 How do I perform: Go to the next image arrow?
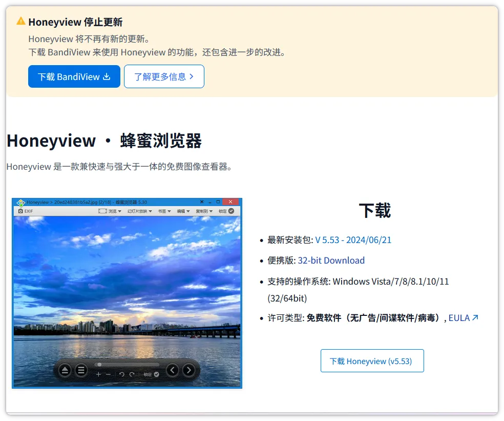(188, 370)
